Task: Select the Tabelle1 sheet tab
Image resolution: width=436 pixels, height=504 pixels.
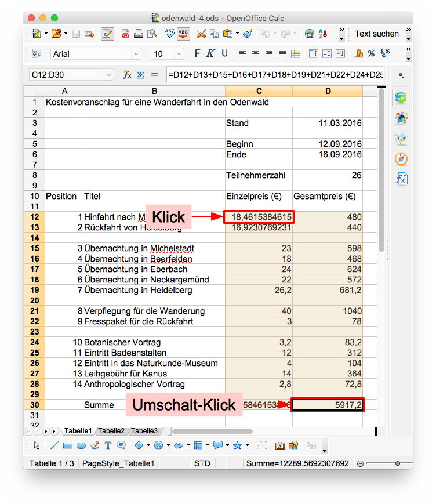Action: 78,431
